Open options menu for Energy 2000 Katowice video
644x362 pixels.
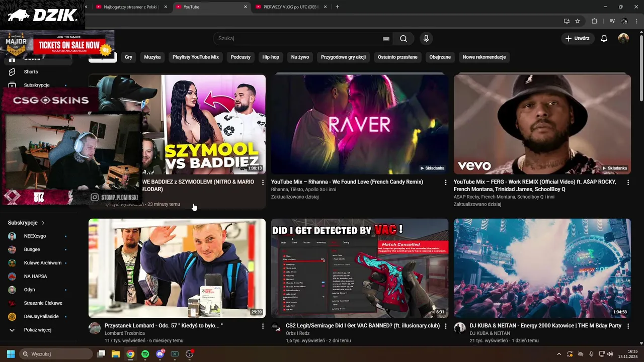pyautogui.click(x=628, y=326)
